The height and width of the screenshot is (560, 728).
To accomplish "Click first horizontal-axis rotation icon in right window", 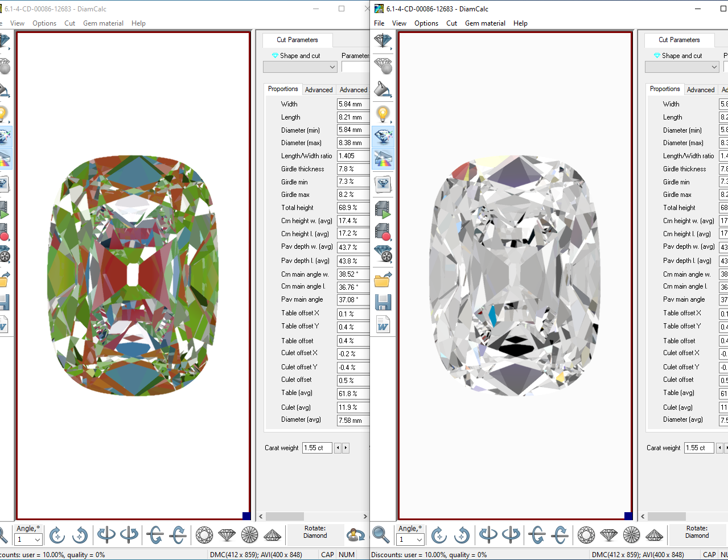I will [x=537, y=535].
